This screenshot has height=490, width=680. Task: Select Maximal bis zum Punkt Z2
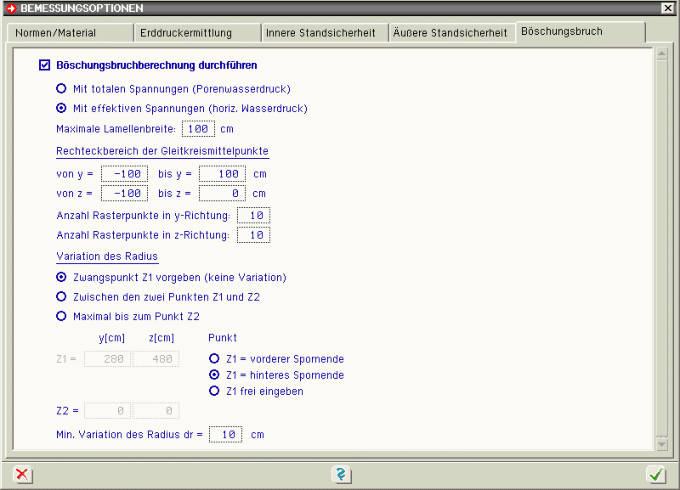pyautogui.click(x=62, y=316)
